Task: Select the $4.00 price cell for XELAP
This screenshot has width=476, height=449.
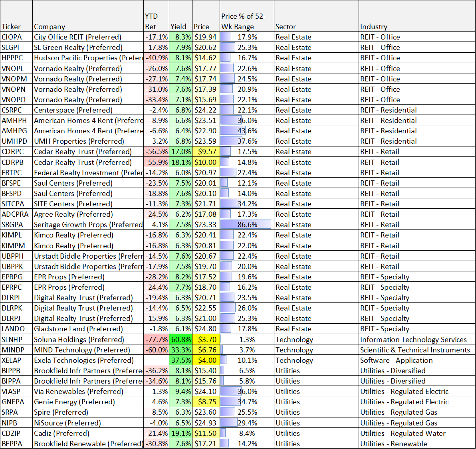Action: 206,360
